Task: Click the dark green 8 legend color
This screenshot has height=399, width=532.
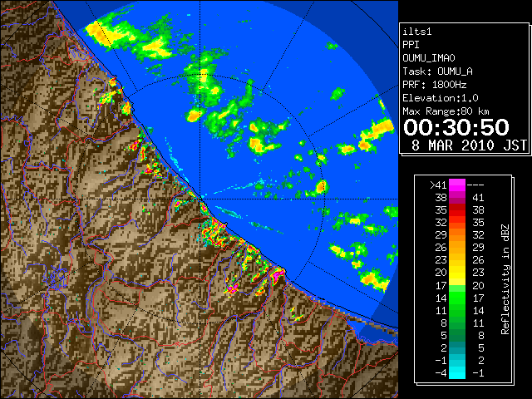Action: click(x=457, y=323)
